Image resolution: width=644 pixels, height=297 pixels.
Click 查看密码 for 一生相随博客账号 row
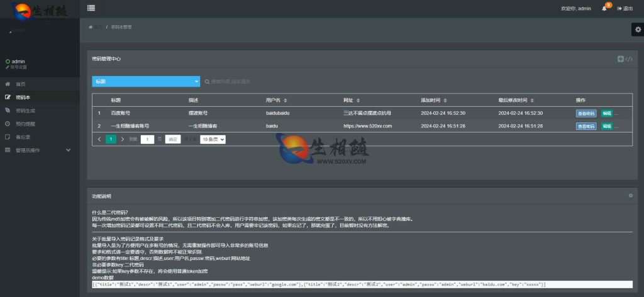586,126
